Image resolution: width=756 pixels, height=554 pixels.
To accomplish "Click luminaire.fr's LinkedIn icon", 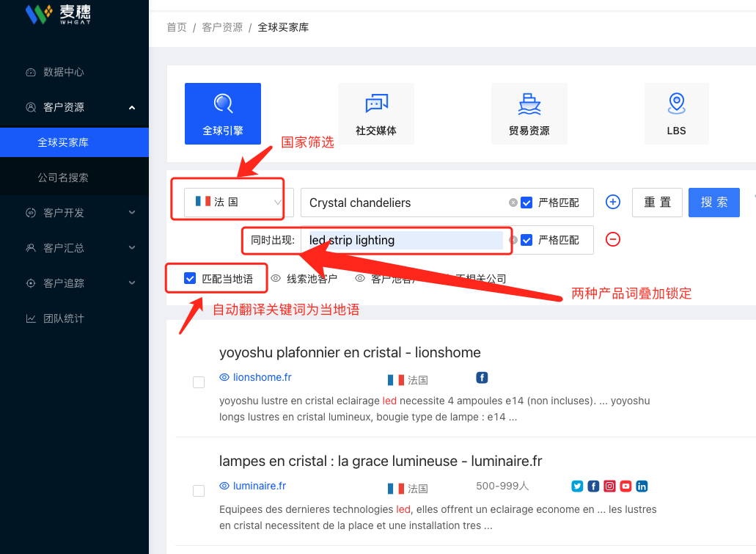I will click(641, 486).
